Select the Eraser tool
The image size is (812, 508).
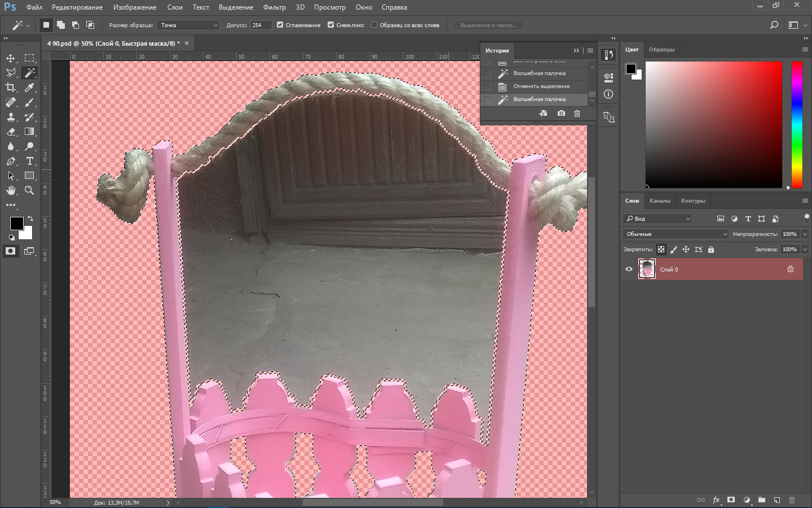click(x=11, y=132)
